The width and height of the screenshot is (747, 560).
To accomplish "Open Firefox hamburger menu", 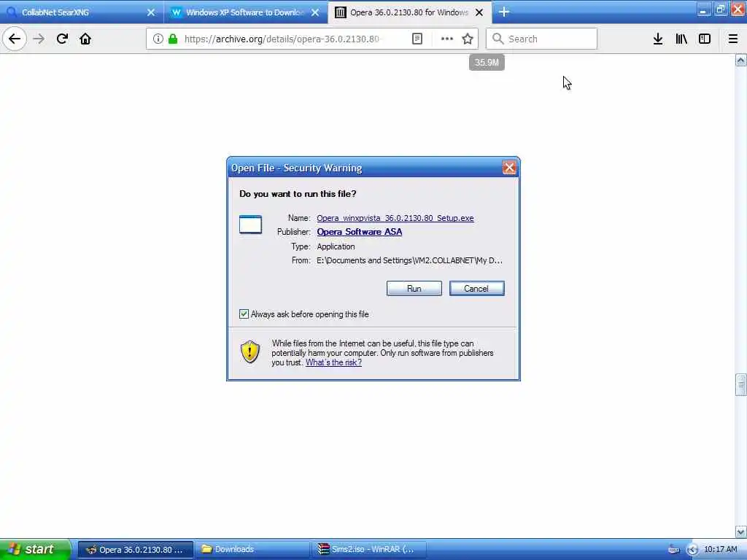I will 733,39.
